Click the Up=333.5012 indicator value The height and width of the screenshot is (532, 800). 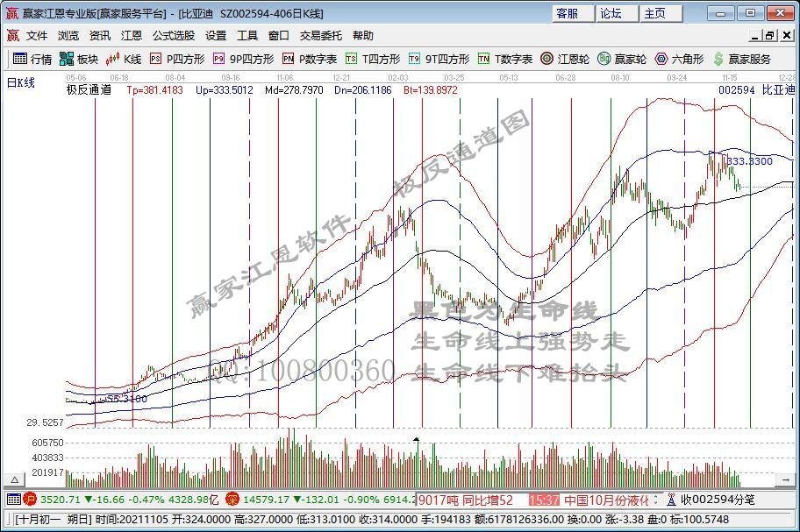(x=225, y=90)
